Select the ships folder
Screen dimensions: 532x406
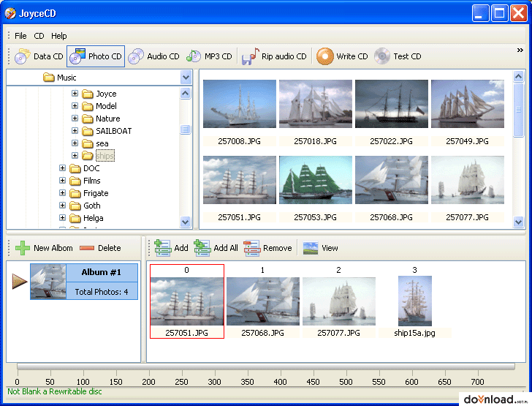point(104,156)
